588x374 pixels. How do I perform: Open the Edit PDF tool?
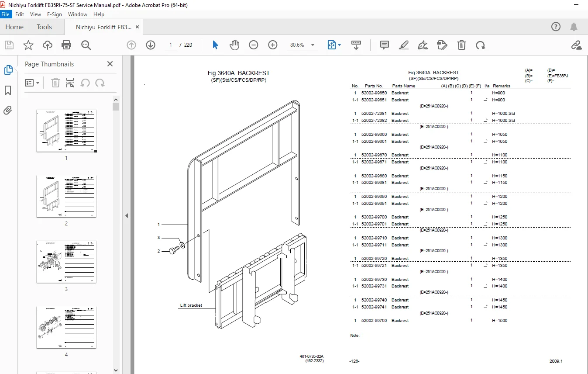click(x=442, y=45)
